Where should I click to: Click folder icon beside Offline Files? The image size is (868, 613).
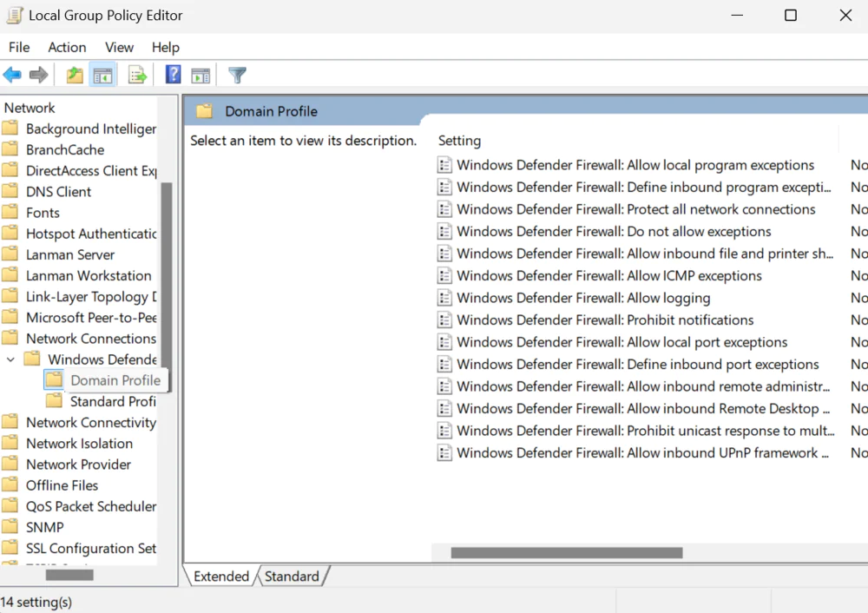click(x=10, y=484)
